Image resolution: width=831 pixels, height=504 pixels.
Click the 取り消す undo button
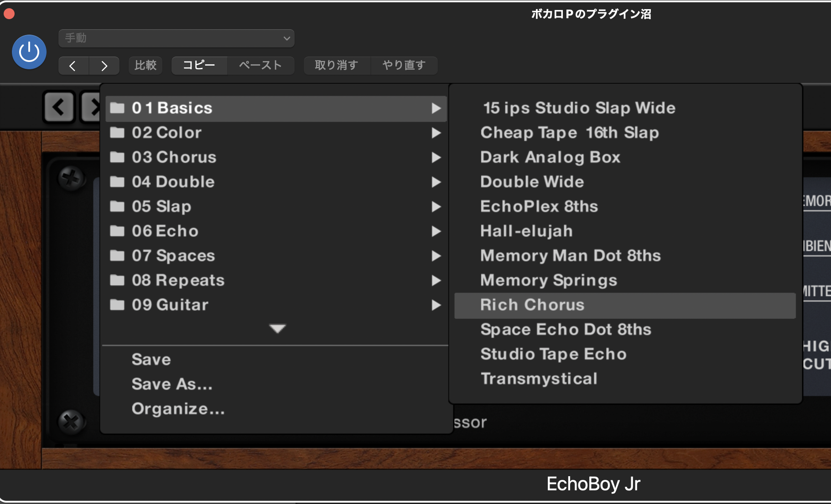[x=337, y=66]
